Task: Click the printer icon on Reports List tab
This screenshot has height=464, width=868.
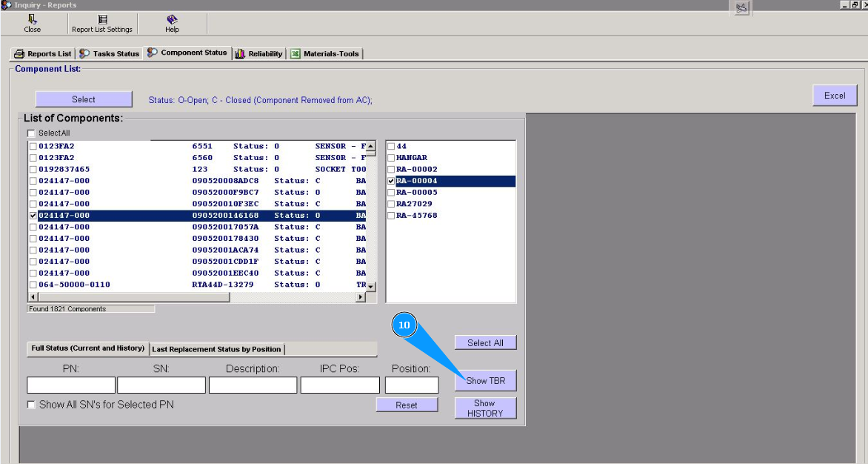Action: tap(19, 54)
